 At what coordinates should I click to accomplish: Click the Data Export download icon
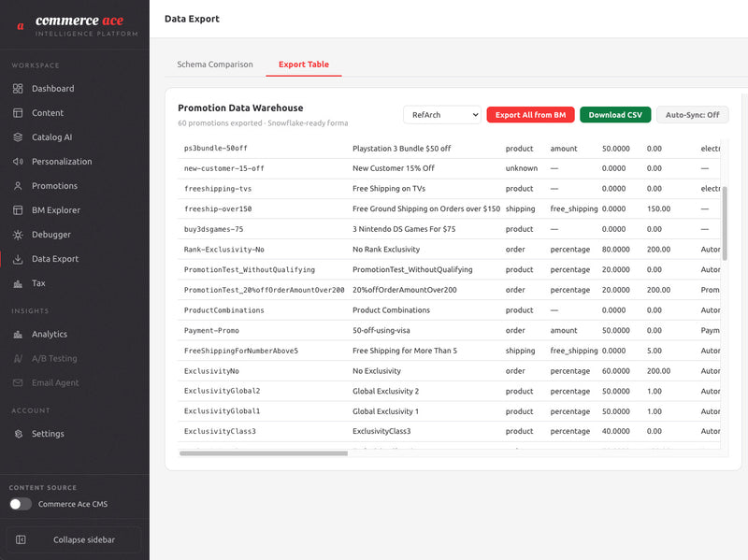[x=18, y=259]
